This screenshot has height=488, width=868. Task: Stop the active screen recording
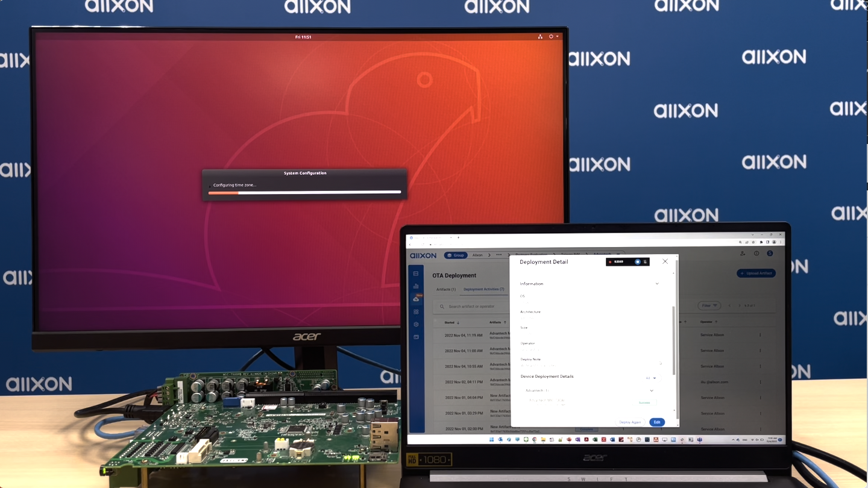coord(638,261)
